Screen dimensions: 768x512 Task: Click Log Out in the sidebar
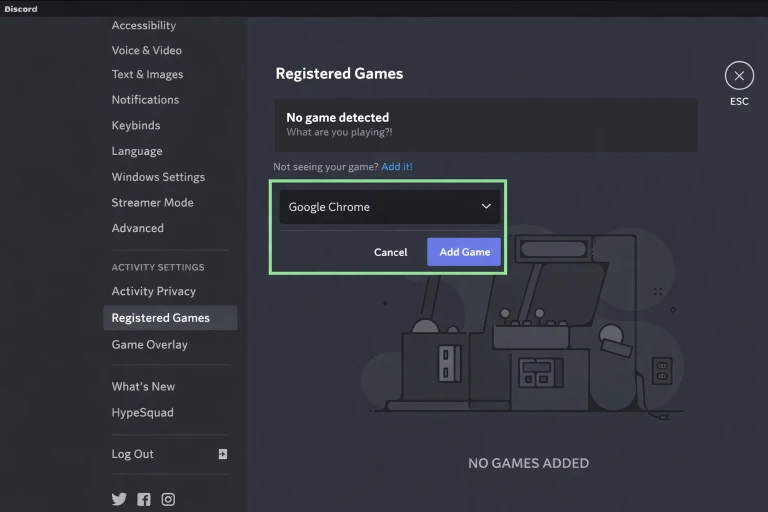click(x=132, y=454)
